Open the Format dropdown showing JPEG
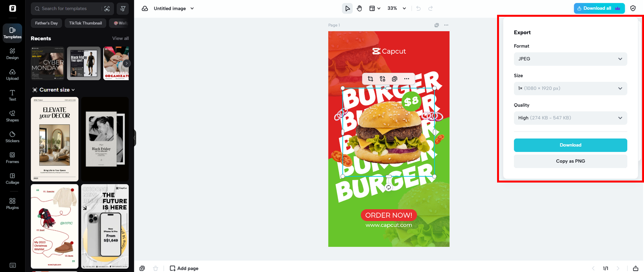The image size is (644, 272). tap(570, 59)
